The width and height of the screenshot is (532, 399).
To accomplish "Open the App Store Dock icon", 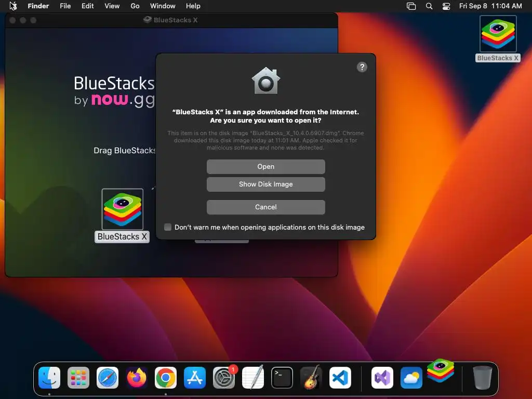I will click(195, 378).
